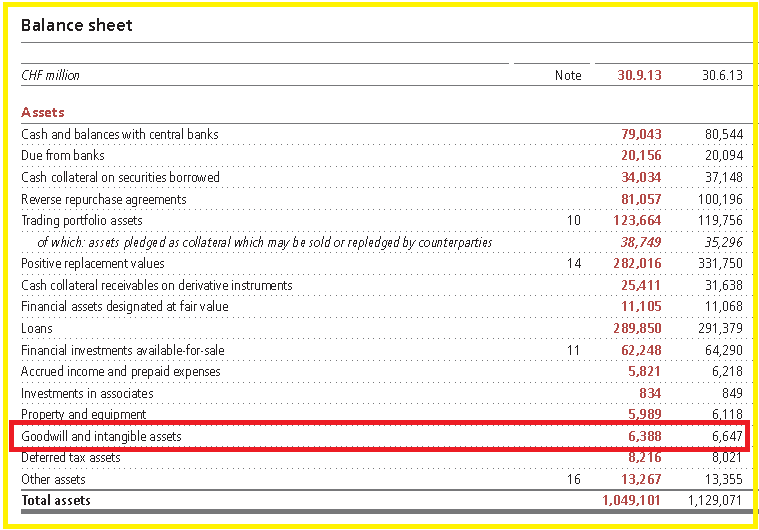Click note reference 10 for Trading portfolio
Screen dimensions: 759x530
[574, 220]
